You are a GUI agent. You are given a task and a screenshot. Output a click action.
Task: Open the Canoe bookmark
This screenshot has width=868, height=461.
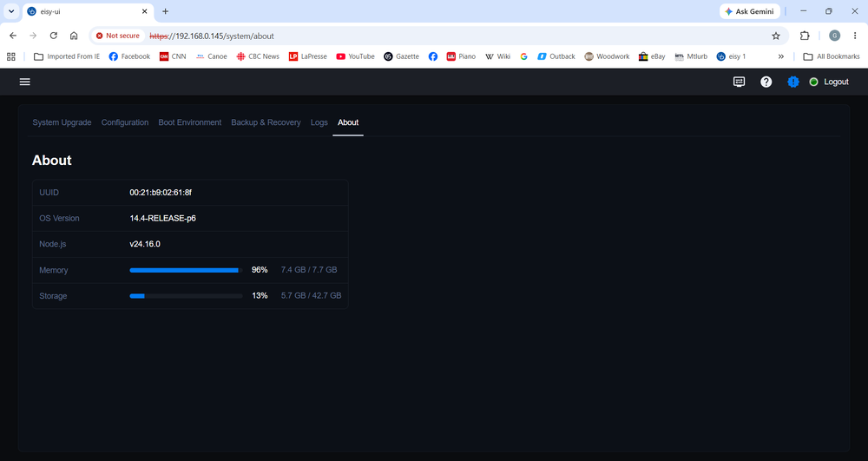(x=212, y=56)
